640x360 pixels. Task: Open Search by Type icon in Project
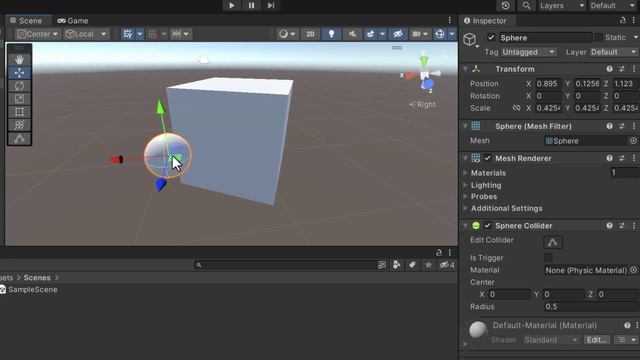click(x=396, y=265)
